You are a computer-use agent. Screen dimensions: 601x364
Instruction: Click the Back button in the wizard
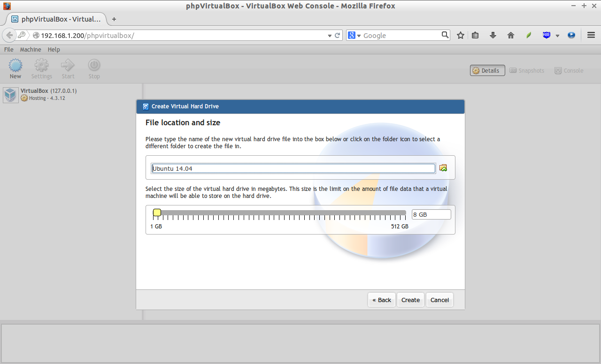[x=382, y=300]
